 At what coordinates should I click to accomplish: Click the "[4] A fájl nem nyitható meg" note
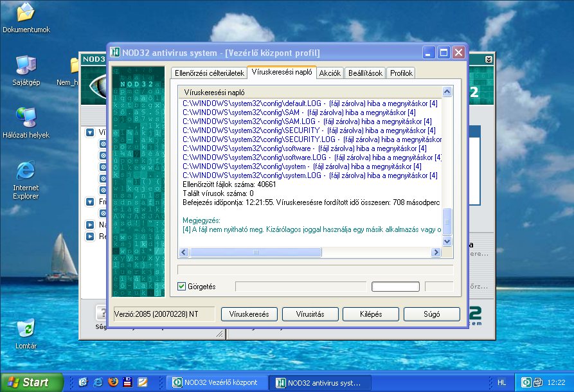point(312,229)
